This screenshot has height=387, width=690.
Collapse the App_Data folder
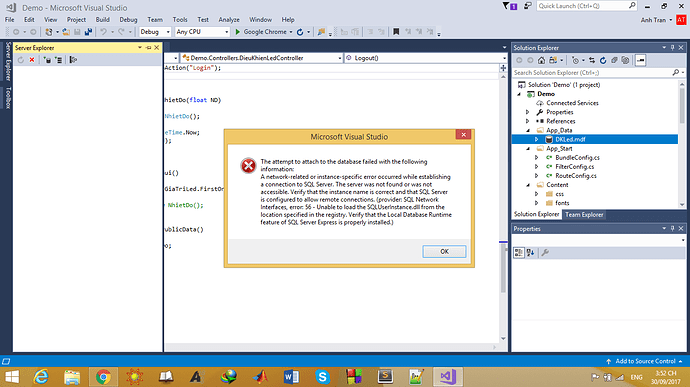pos(528,130)
